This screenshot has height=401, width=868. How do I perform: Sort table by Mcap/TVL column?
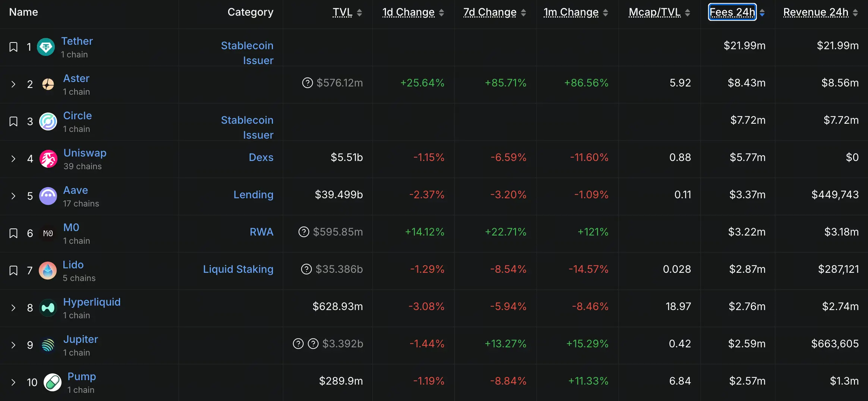[x=655, y=12]
